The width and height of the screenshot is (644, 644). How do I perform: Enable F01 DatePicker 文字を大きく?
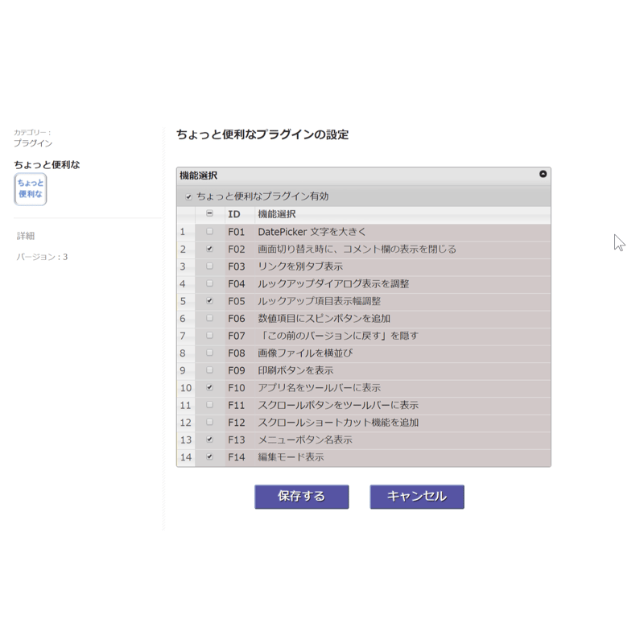[210, 229]
